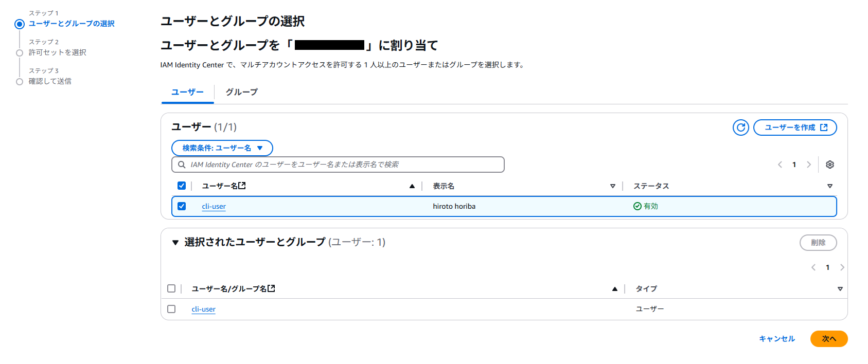Viewport: 868px width, 364px height.
Task: Switch to the ユーザー tab
Action: point(187,92)
